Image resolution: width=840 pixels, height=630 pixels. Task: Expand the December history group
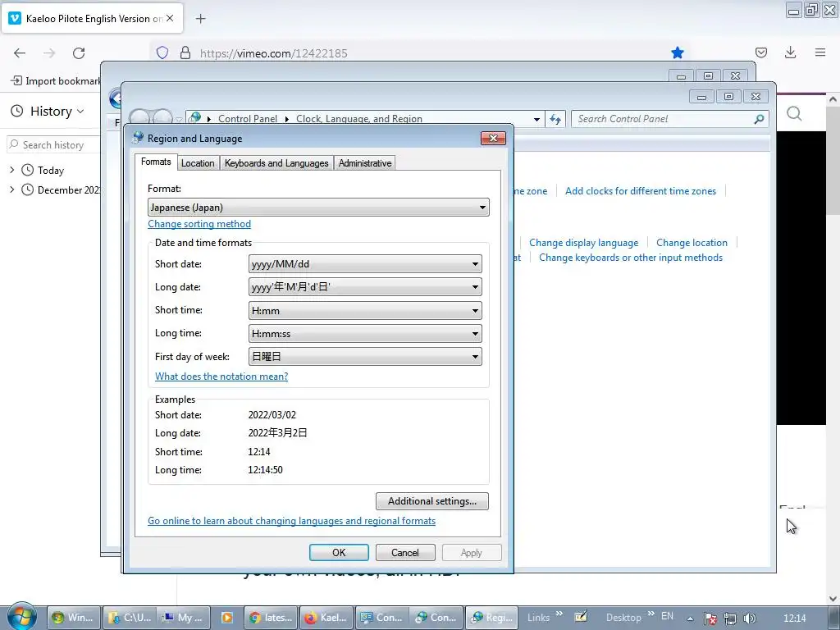12,189
